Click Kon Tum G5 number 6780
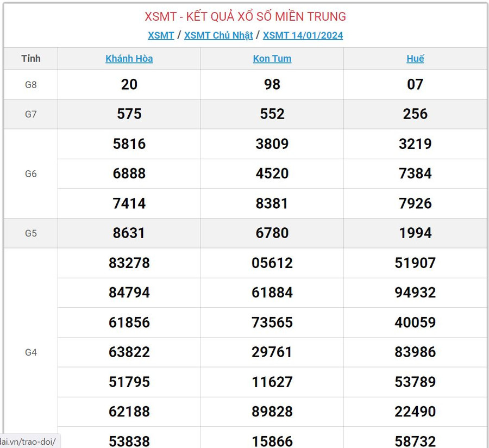489x448 pixels. (272, 233)
